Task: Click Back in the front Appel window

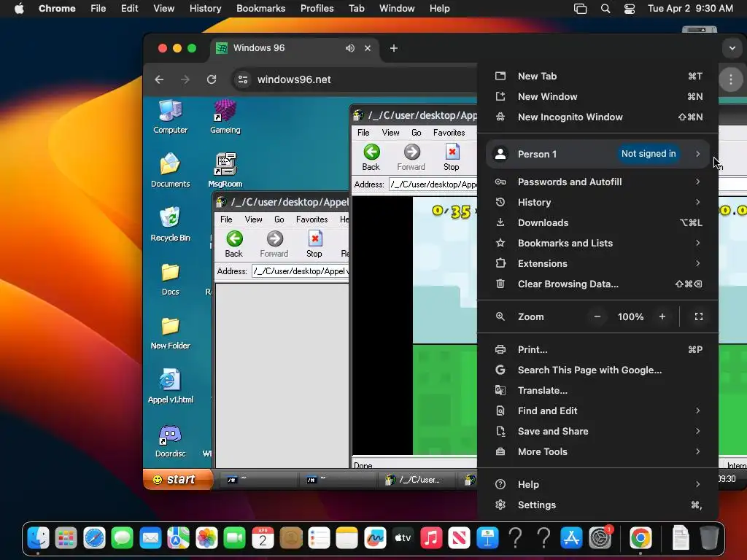Action: (x=234, y=244)
